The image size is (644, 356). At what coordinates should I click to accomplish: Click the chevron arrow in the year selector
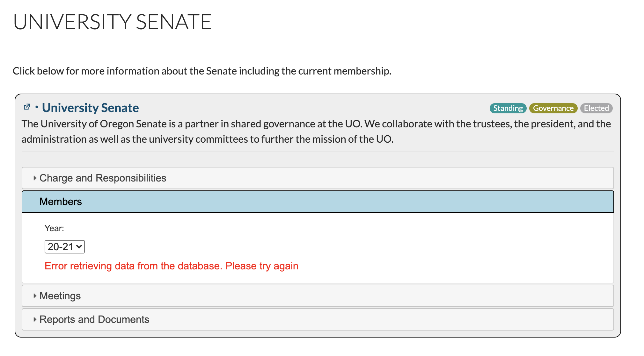pyautogui.click(x=79, y=247)
